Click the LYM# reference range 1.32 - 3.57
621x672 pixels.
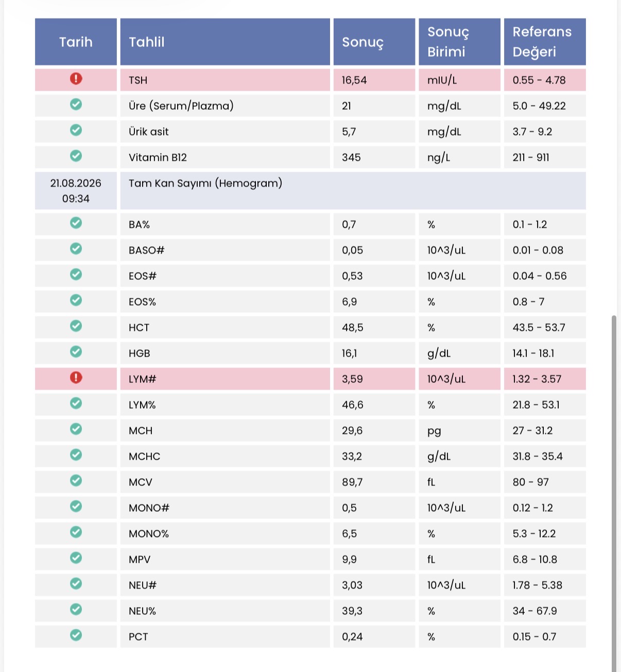pyautogui.click(x=537, y=379)
